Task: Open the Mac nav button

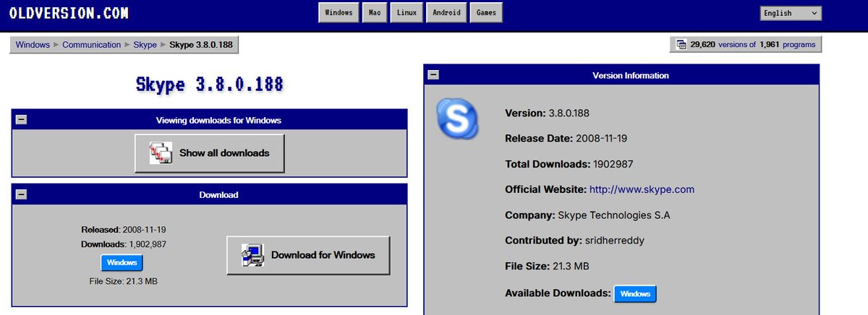Action: [x=375, y=13]
